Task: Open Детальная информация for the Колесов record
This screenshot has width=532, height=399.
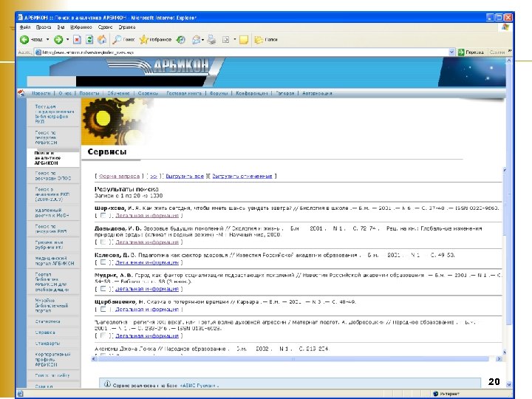Action: coord(147,262)
